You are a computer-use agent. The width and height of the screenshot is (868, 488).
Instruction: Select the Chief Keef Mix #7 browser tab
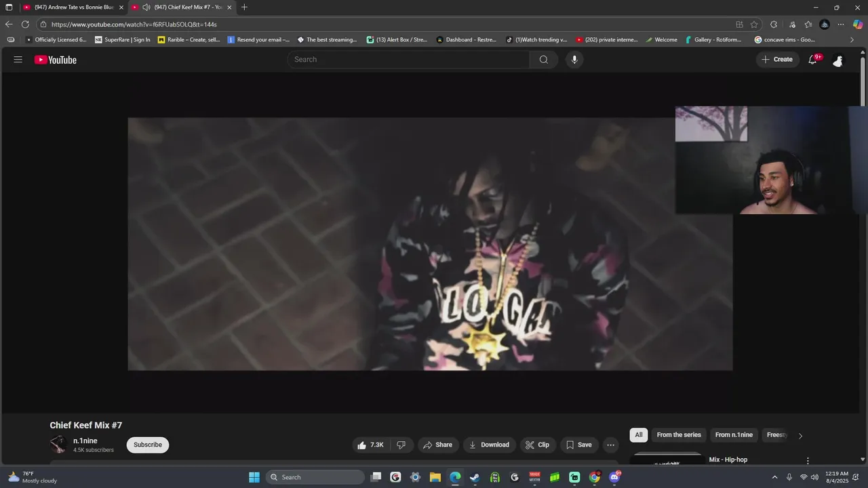tap(182, 7)
